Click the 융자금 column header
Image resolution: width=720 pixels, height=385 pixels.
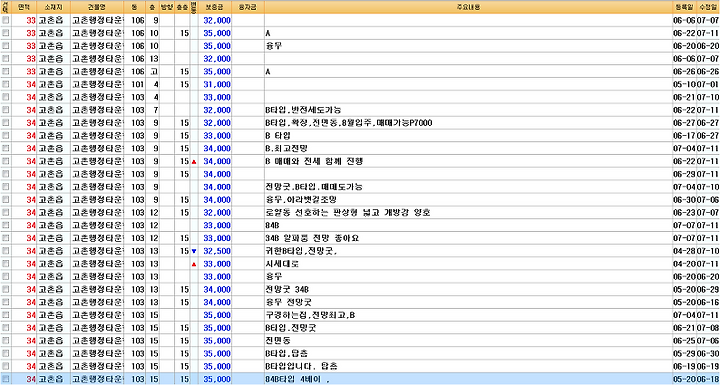click(248, 7)
